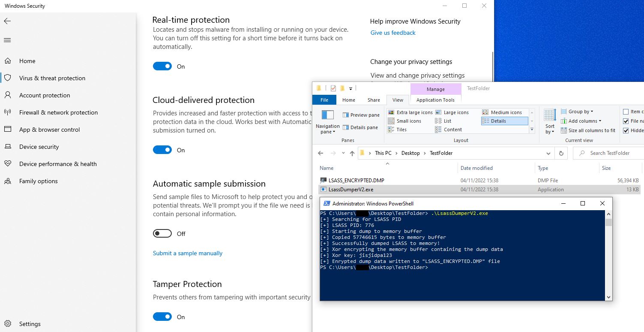Open the File tab in Explorer
This screenshot has width=644, height=332.
pos(324,100)
